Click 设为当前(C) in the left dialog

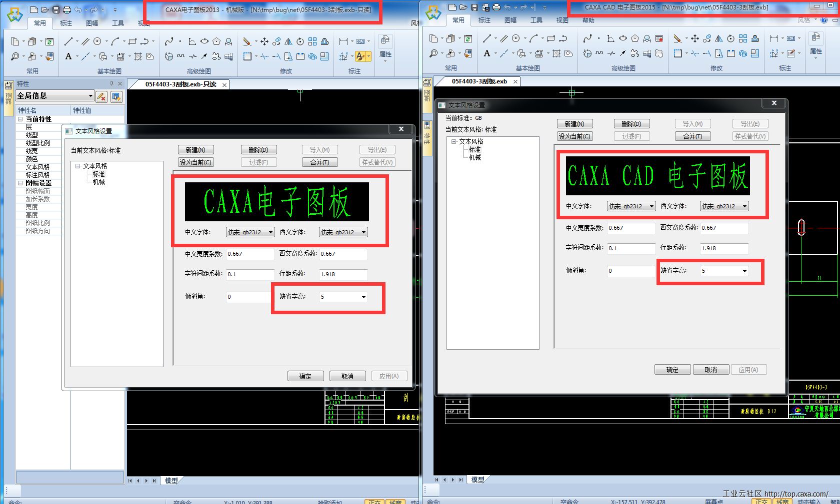pos(196,162)
